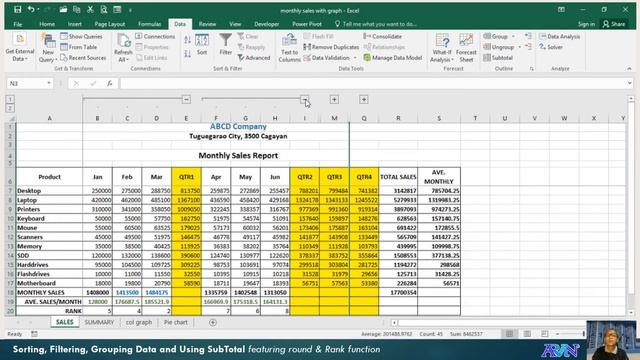The height and width of the screenshot is (360, 640).
Task: Switch to Normal view in the status bar
Action: (509, 334)
